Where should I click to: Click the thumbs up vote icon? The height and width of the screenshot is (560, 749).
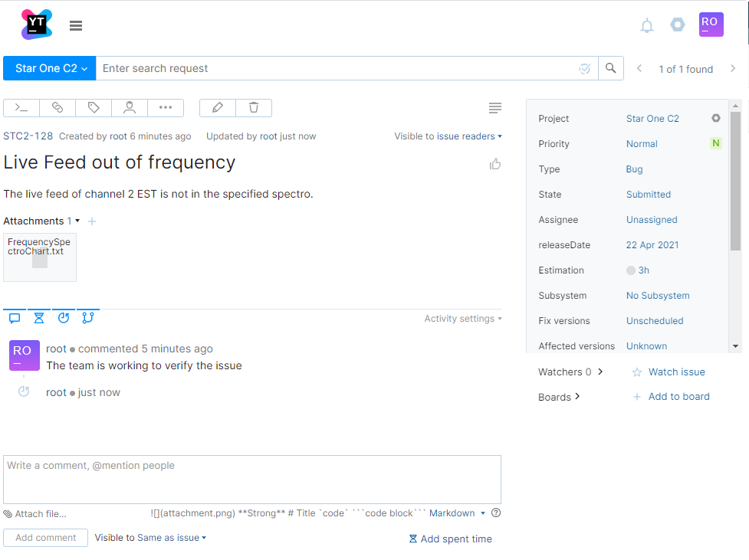click(x=495, y=164)
